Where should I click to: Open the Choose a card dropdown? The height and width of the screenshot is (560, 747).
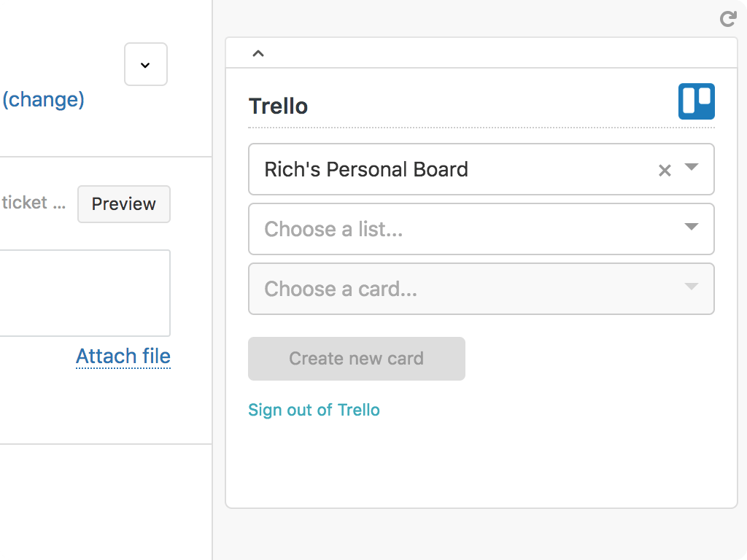tap(481, 289)
